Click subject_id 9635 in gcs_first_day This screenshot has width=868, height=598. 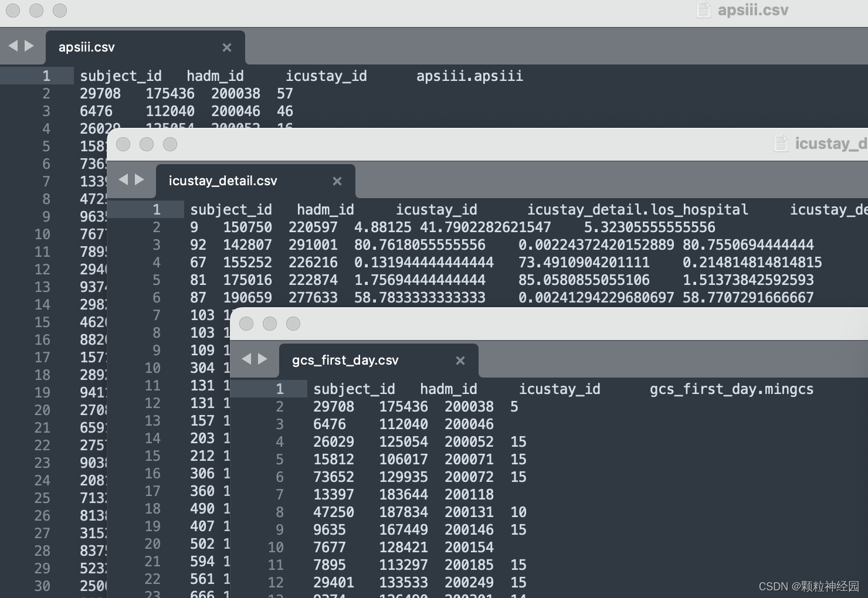pyautogui.click(x=330, y=530)
